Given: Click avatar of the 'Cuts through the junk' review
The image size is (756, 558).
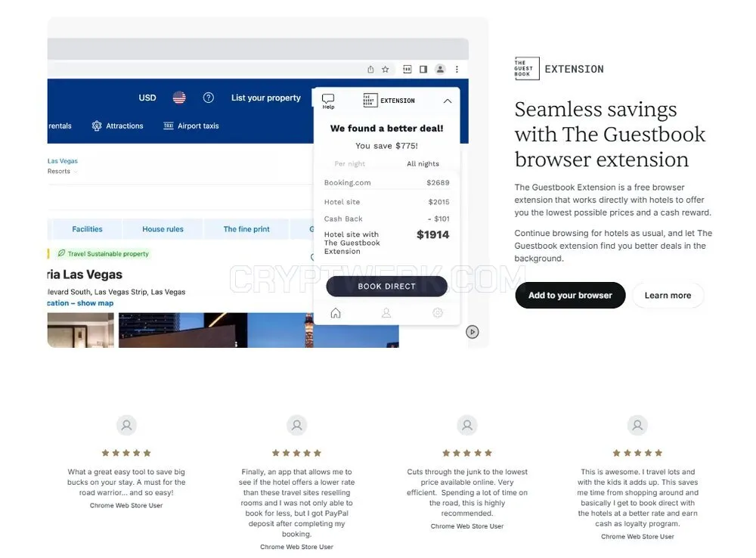Looking at the screenshot, I should point(467,426).
